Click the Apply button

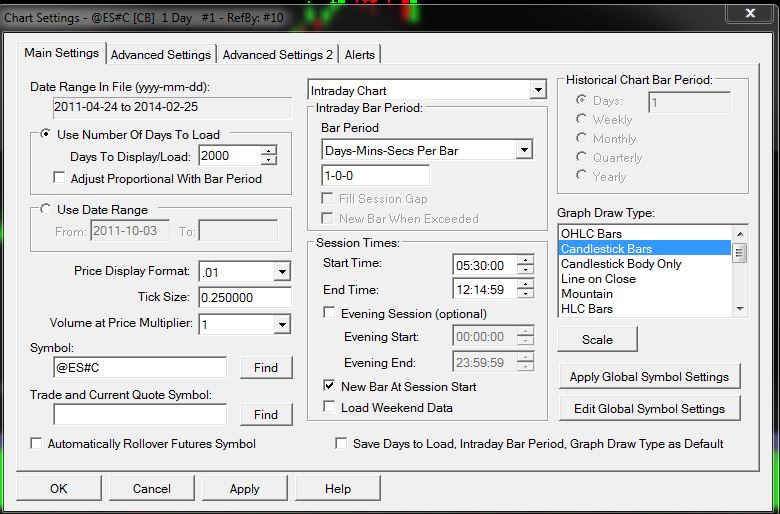tap(245, 488)
